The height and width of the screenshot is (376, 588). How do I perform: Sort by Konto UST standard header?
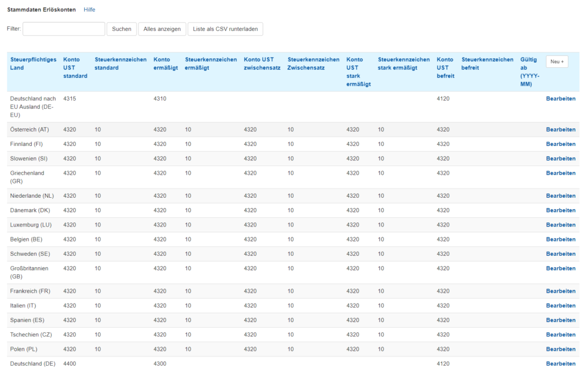75,68
